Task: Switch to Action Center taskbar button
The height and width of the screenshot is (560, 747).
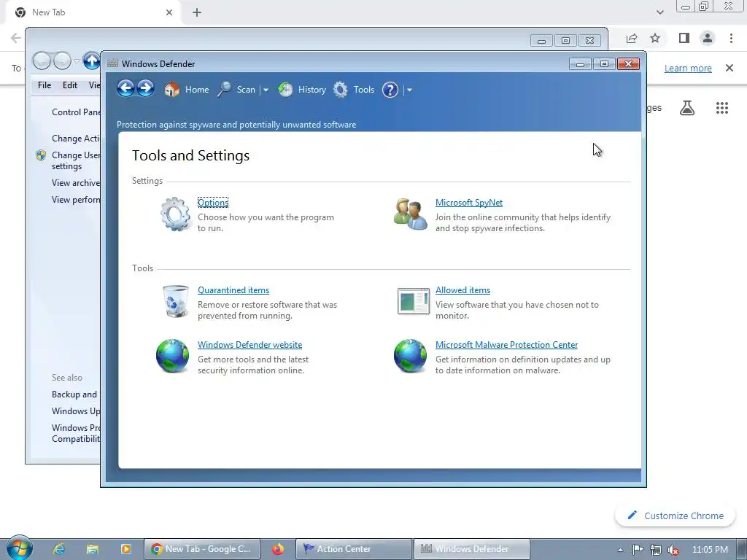Action: [x=354, y=549]
